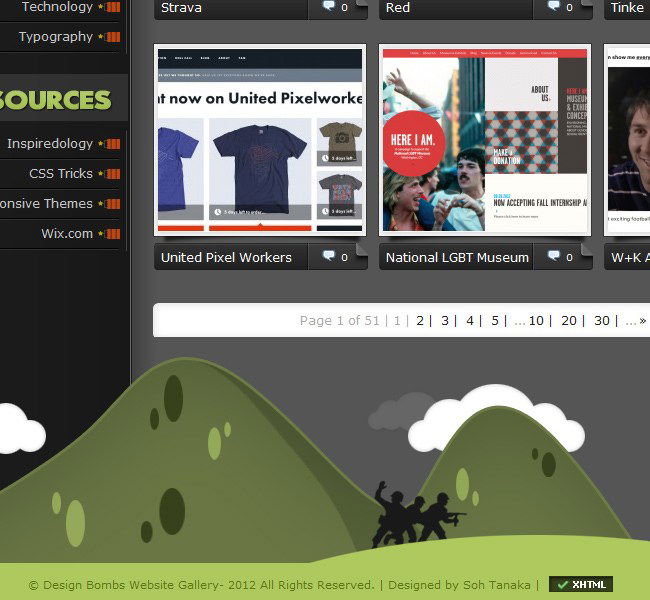The image size is (650, 600).
Task: Open the Technology category link
Action: tap(57, 7)
